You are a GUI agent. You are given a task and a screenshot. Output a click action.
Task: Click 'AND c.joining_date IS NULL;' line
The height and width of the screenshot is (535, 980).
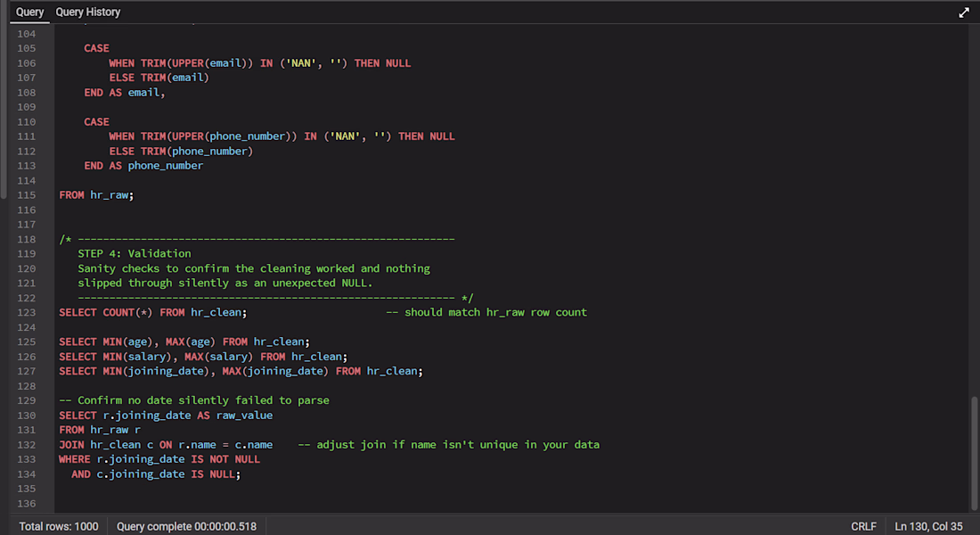(x=156, y=474)
